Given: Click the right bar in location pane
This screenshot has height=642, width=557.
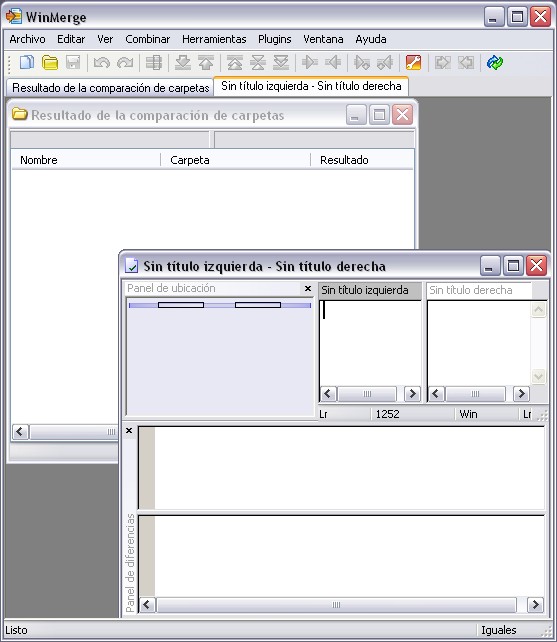Looking at the screenshot, I should [258, 305].
